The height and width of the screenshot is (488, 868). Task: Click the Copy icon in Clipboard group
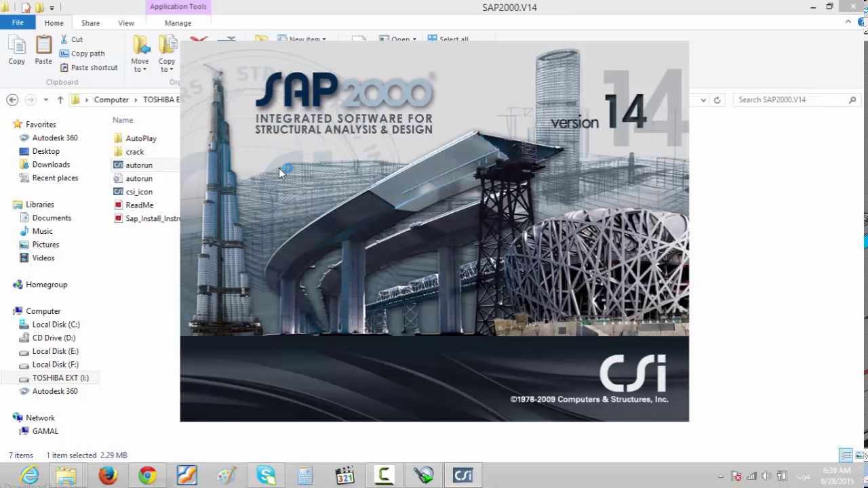[17, 51]
